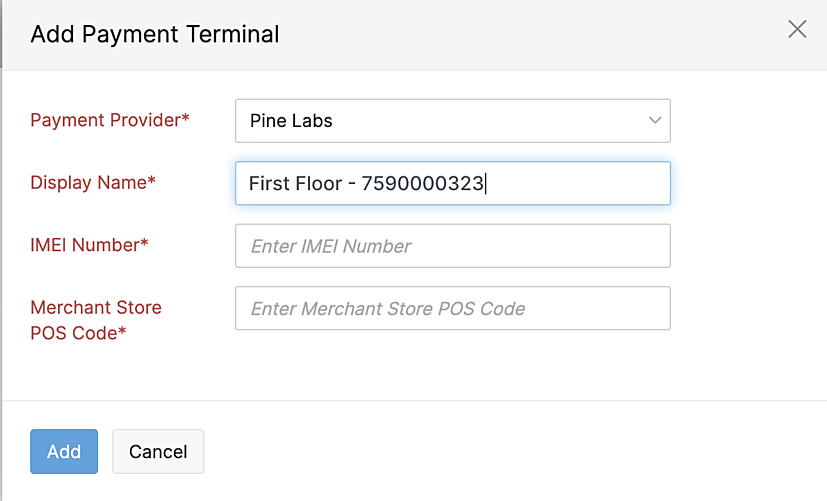This screenshot has height=501, width=827.
Task: Click the chevron arrow beside Pine Labs
Action: 655,121
